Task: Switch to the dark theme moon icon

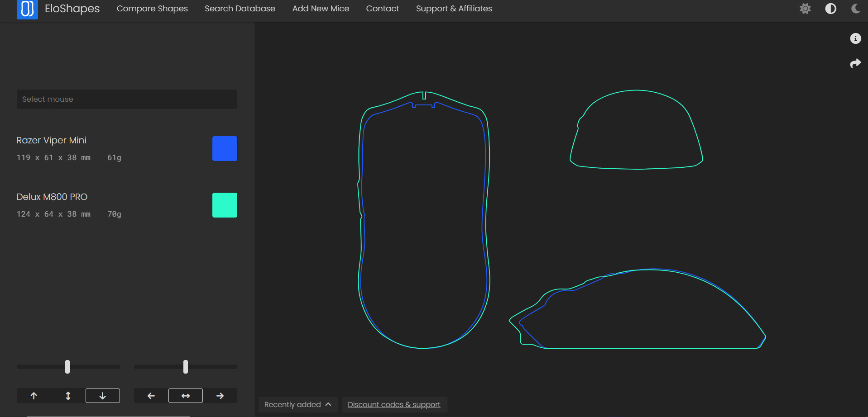Action: click(855, 9)
